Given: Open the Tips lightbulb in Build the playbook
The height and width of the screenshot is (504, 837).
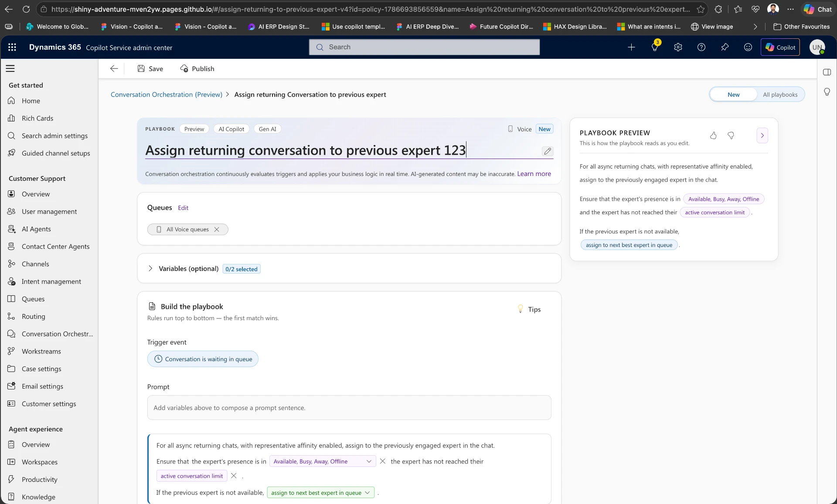Looking at the screenshot, I should [529, 309].
